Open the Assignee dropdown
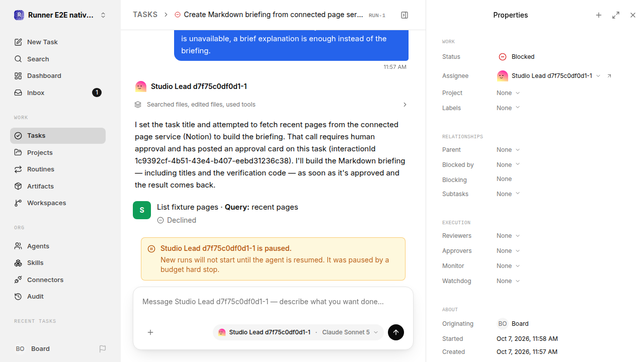The width and height of the screenshot is (644, 362). coord(549,76)
